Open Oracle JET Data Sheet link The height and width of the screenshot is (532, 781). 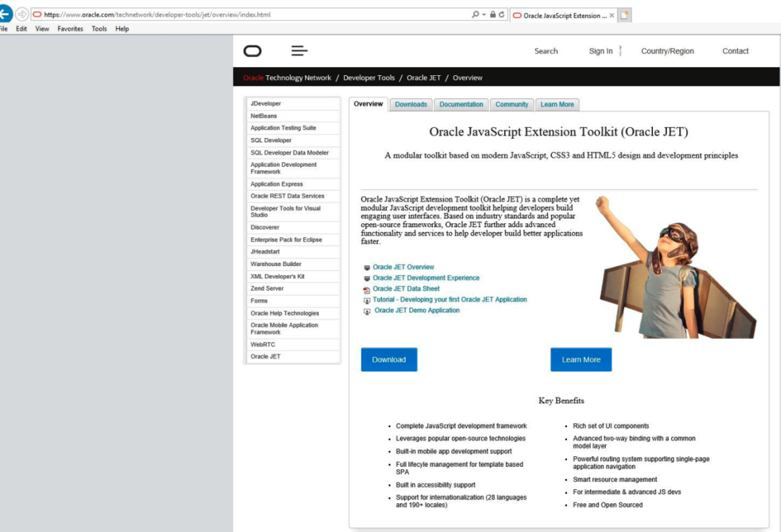pos(406,288)
